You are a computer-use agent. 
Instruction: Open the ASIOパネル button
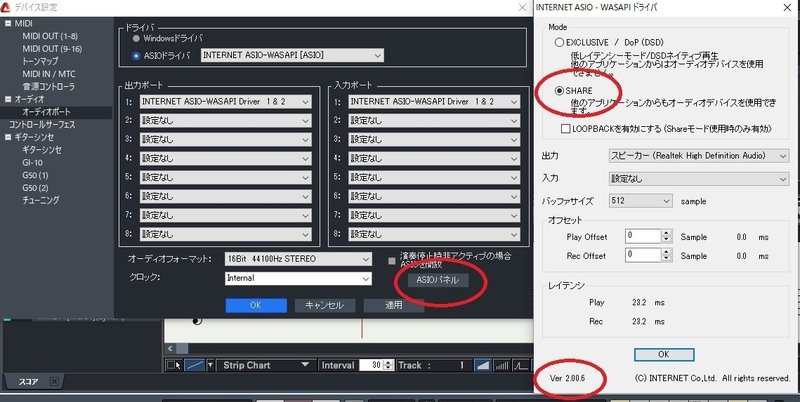tap(438, 280)
